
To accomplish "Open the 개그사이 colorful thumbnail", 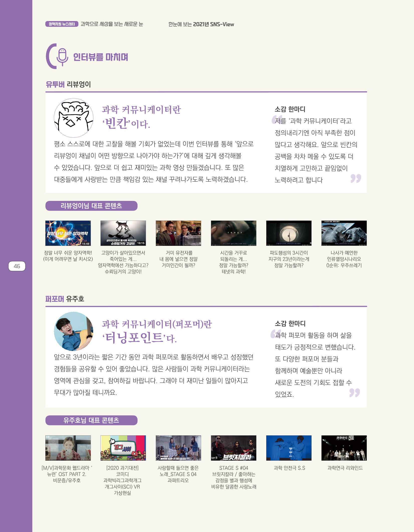I will [x=123, y=448].
